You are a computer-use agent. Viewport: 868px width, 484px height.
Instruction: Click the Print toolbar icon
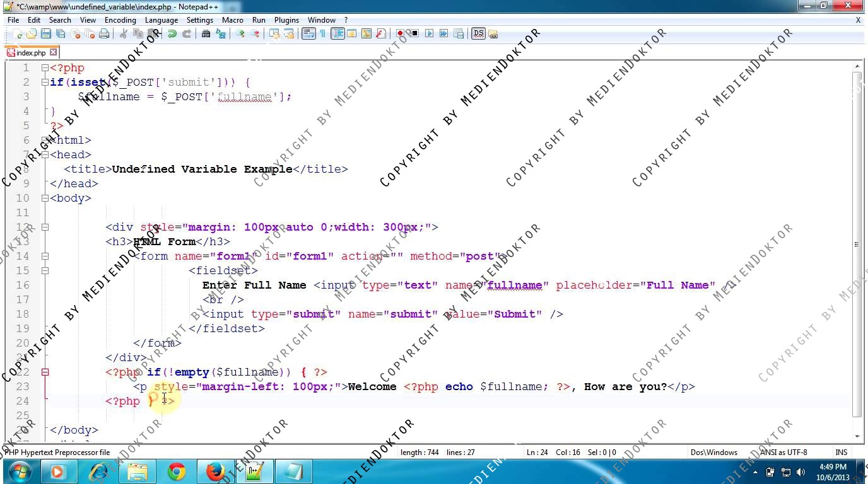tap(105, 33)
